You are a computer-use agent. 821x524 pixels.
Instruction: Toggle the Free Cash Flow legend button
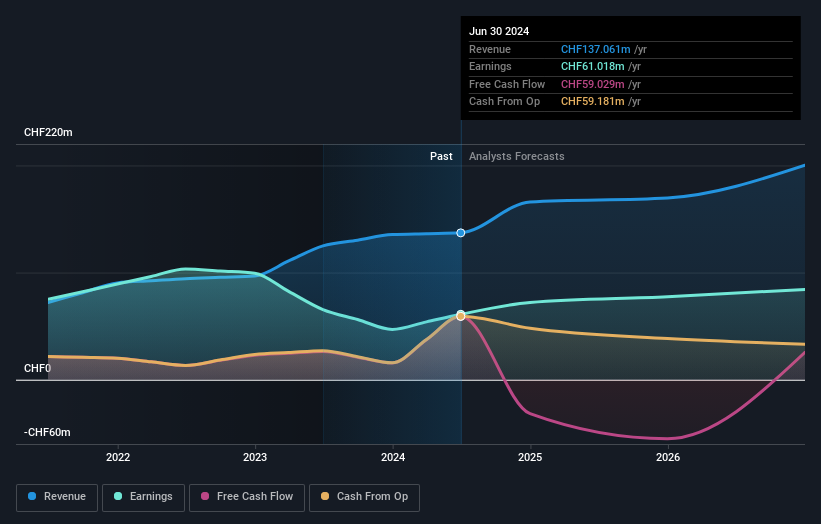(x=247, y=497)
